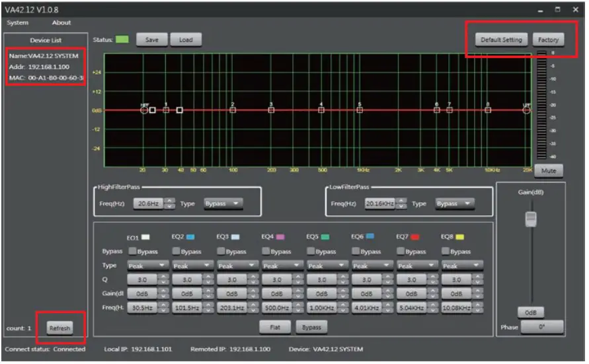Click the Save button
Image resolution: width=589 pixels, height=364 pixels.
click(x=152, y=40)
